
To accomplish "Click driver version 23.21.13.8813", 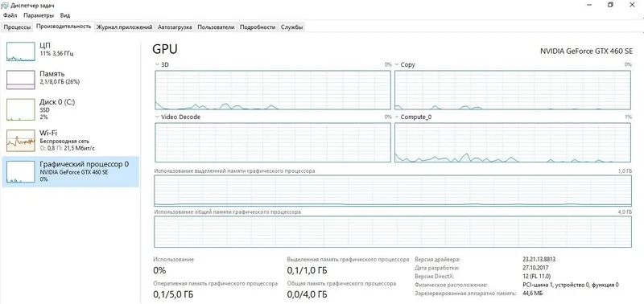I will coord(539,260).
